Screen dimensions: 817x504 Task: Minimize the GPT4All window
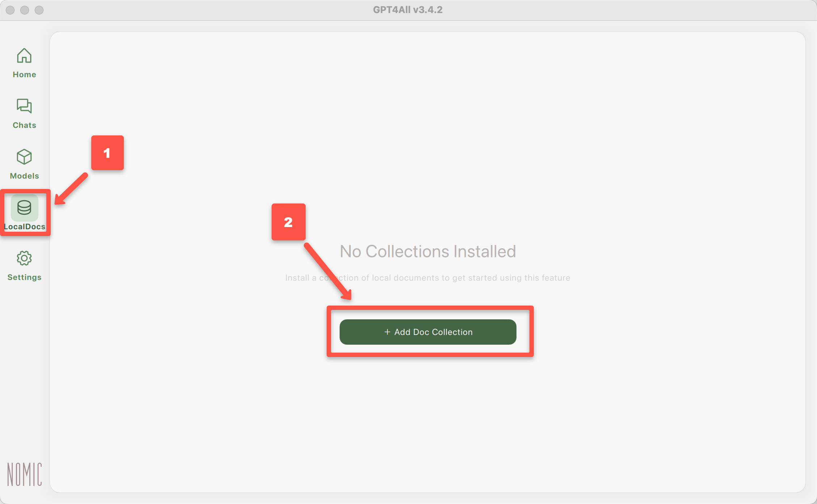click(x=25, y=10)
